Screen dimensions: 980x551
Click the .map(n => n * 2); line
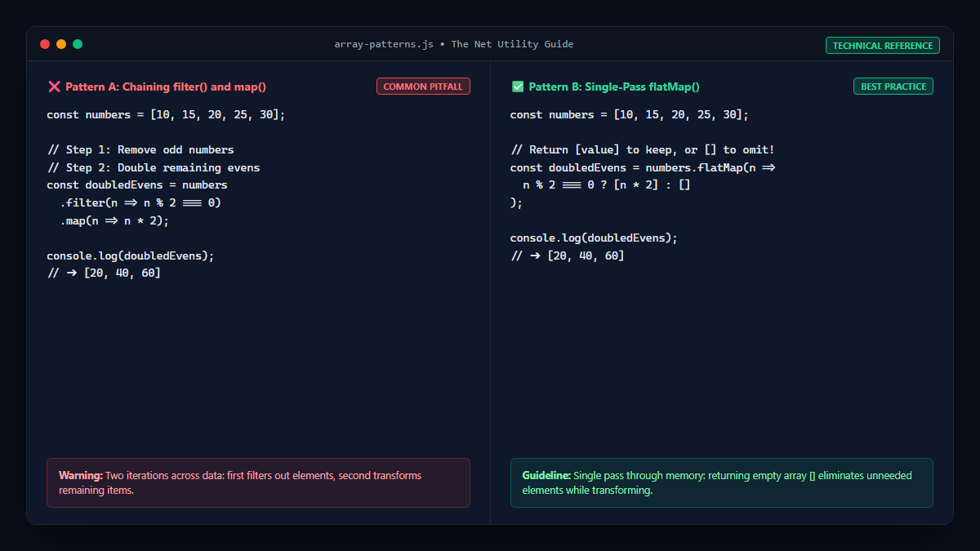tap(114, 220)
